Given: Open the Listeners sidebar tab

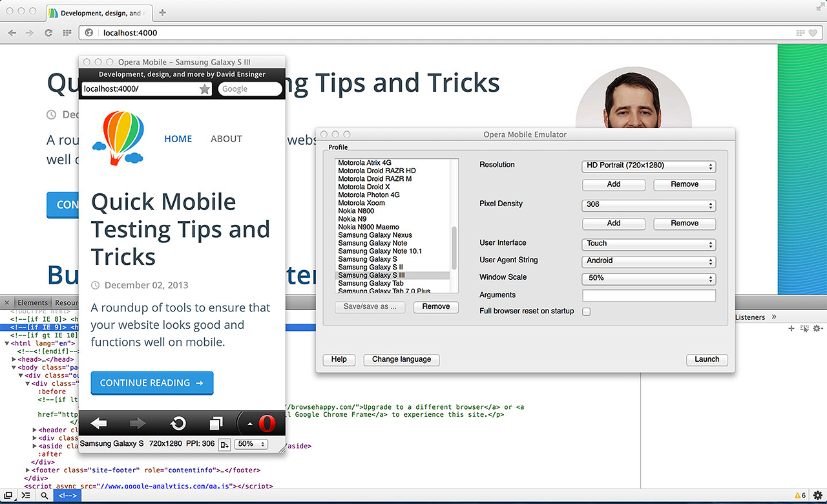Looking at the screenshot, I should pos(749,317).
